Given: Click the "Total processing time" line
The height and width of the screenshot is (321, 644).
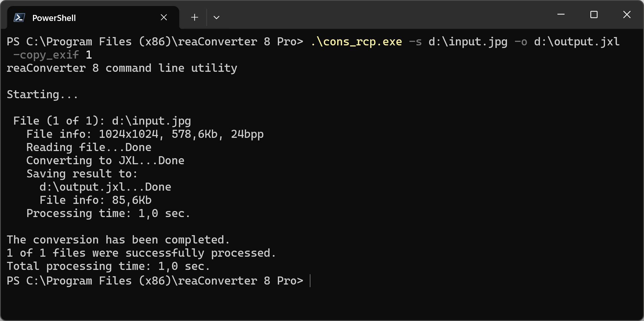Looking at the screenshot, I should pos(108,266).
